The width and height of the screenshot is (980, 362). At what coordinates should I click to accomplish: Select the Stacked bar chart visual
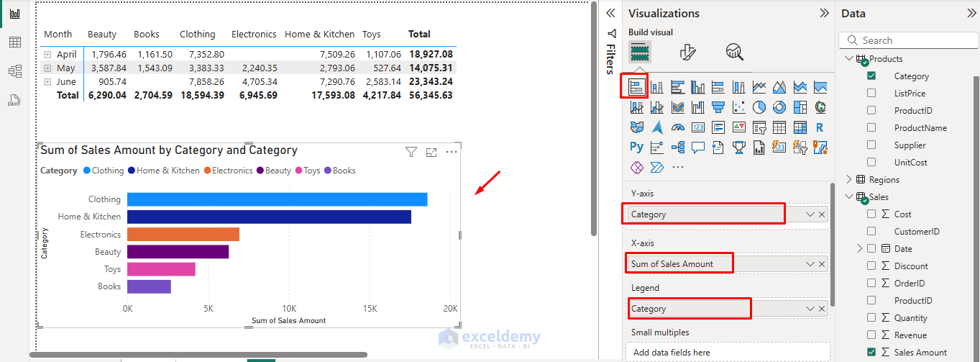tap(636, 87)
